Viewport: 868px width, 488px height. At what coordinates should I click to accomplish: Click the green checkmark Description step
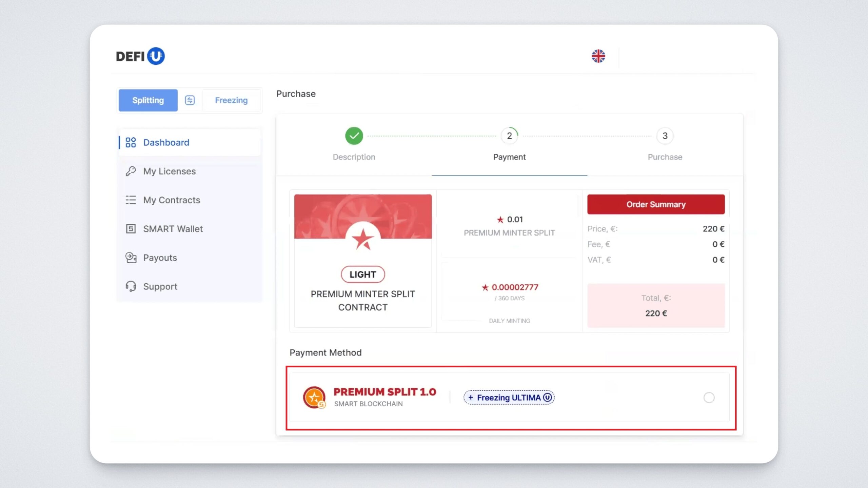354,136
